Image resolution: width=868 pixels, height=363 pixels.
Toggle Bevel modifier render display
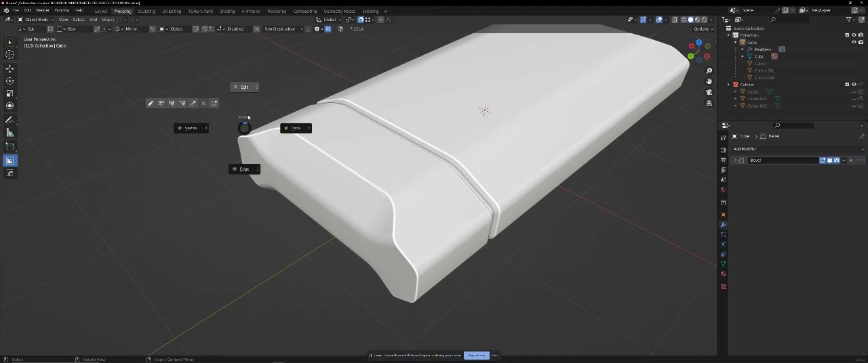pos(836,161)
